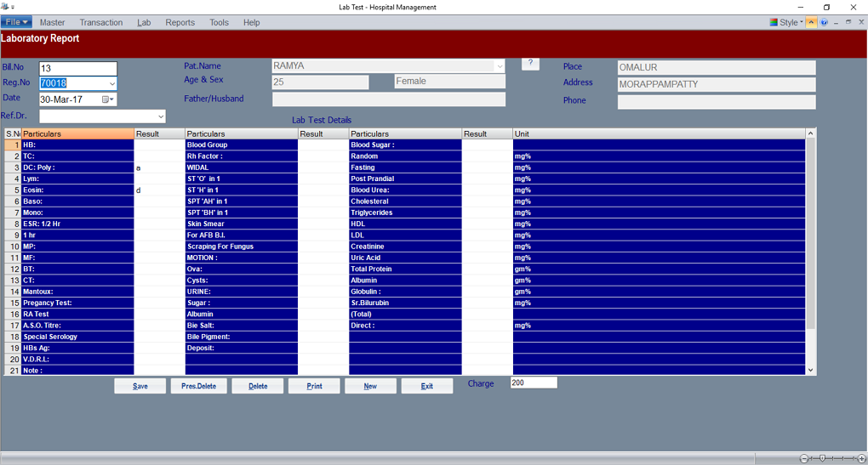Click the blue help icon in ribbon
This screenshot has height=465, width=868.
click(x=825, y=22)
